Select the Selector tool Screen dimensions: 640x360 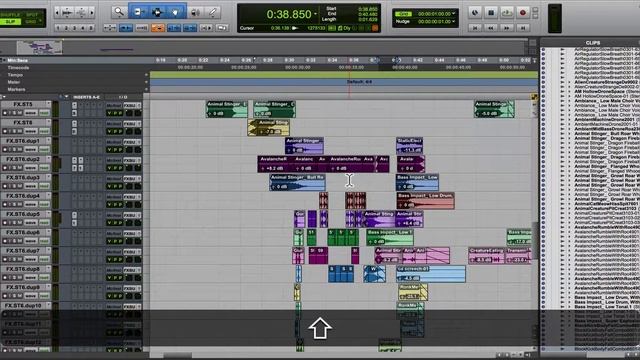point(157,12)
